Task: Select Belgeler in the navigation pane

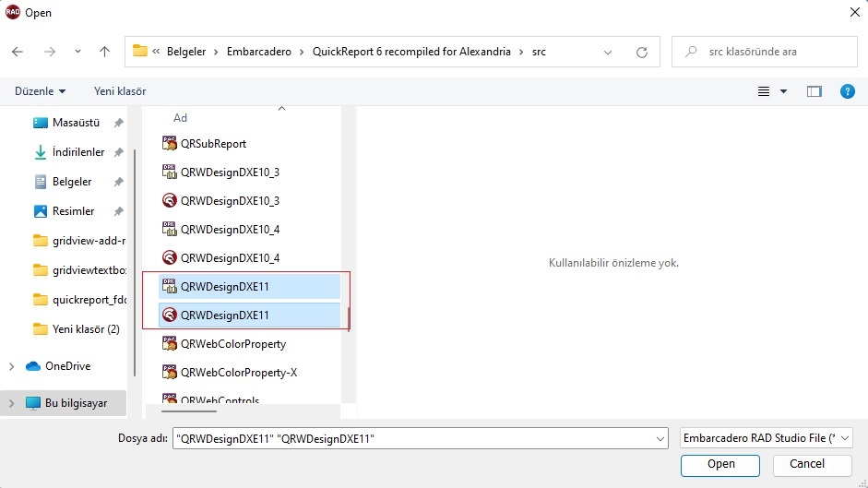Action: 71,181
